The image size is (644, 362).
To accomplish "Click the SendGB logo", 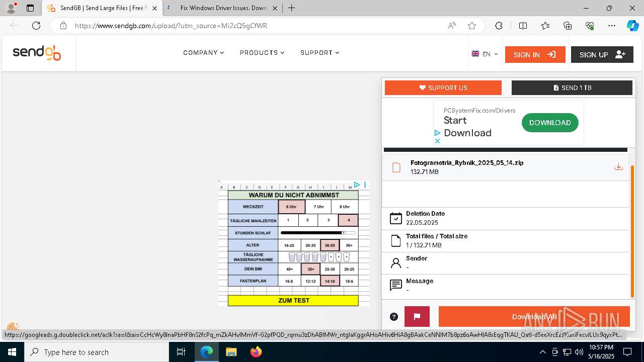I will (x=37, y=53).
